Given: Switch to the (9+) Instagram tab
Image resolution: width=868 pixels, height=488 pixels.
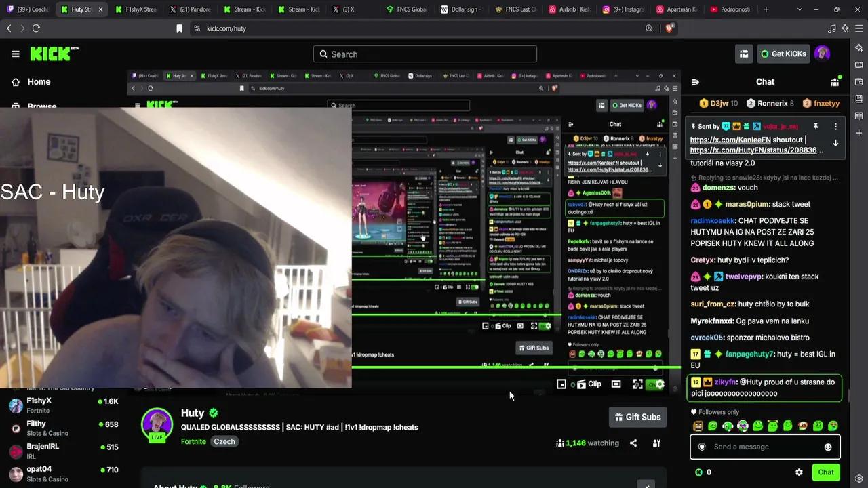Looking at the screenshot, I should click(x=624, y=9).
